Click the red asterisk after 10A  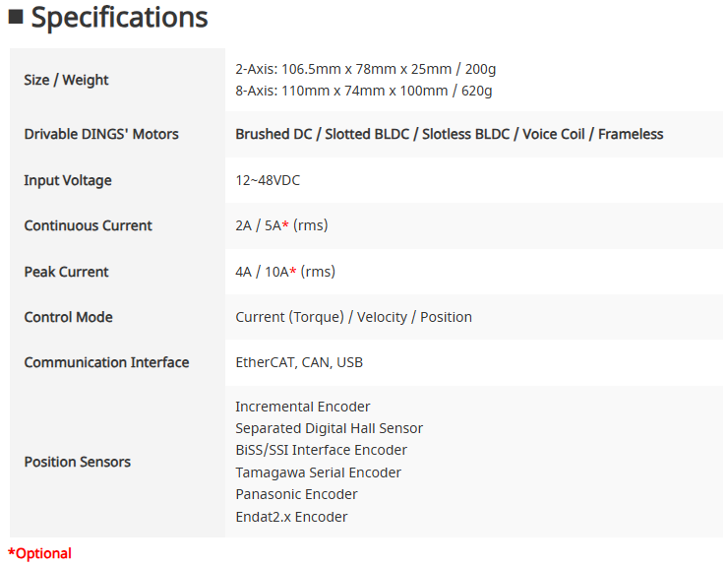click(293, 270)
